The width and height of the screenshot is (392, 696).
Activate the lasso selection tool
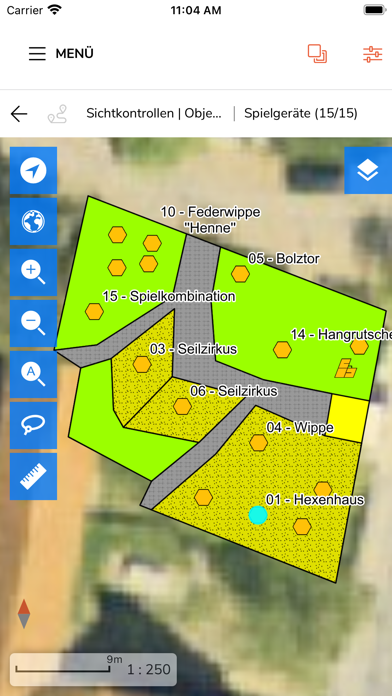coord(33,426)
